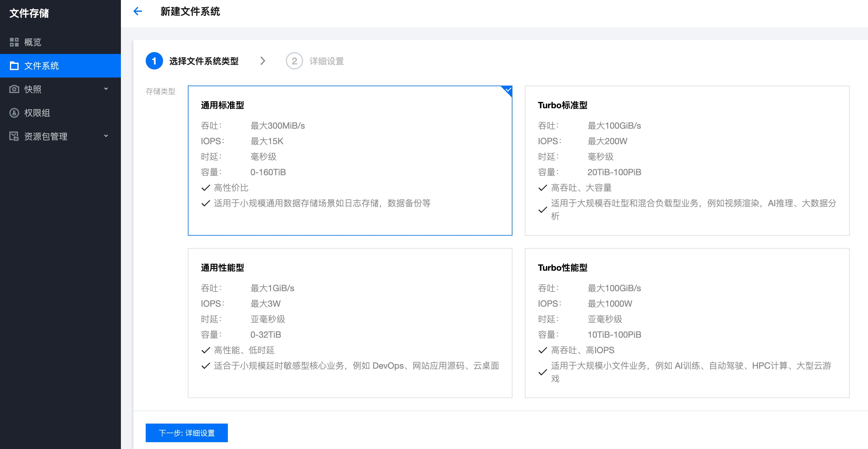Open 概览 in the sidebar

[x=60, y=42]
